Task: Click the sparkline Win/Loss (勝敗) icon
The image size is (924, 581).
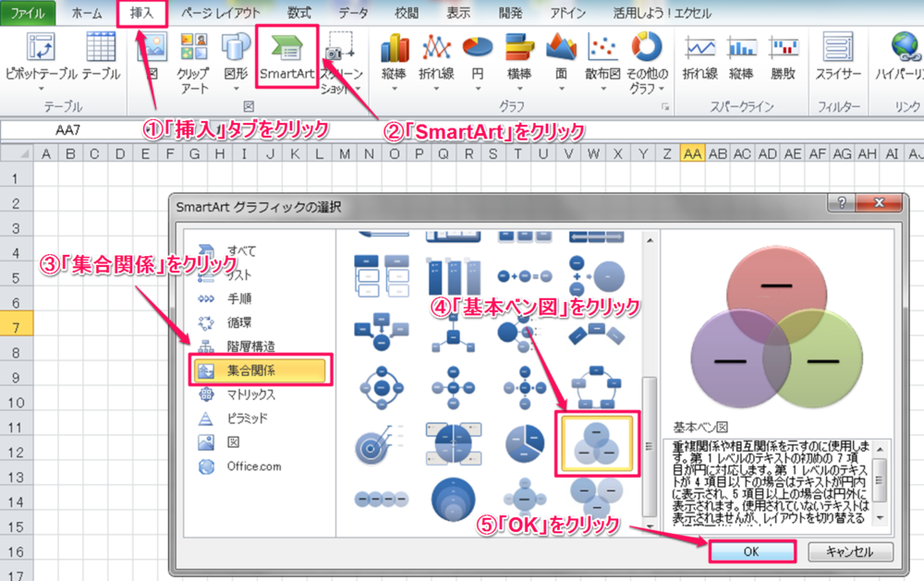Action: [783, 55]
